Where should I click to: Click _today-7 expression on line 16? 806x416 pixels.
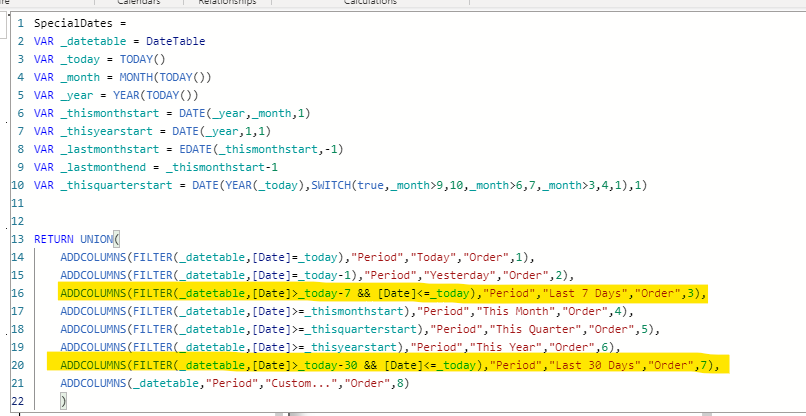coord(323,293)
